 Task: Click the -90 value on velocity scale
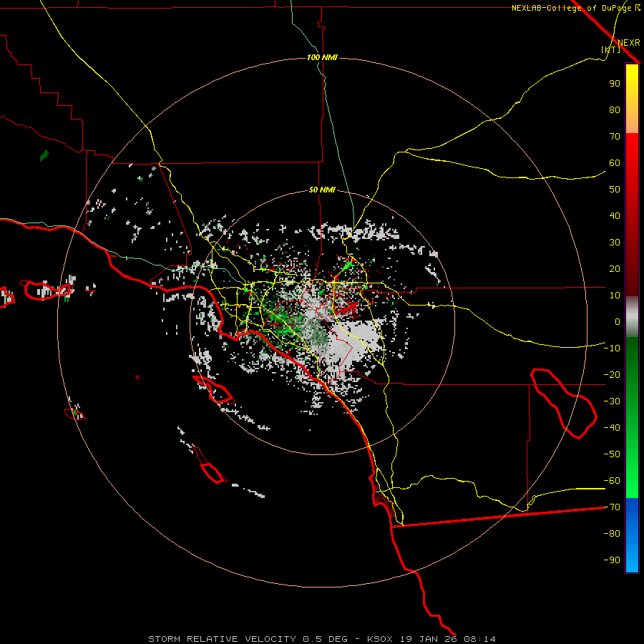pos(612,560)
